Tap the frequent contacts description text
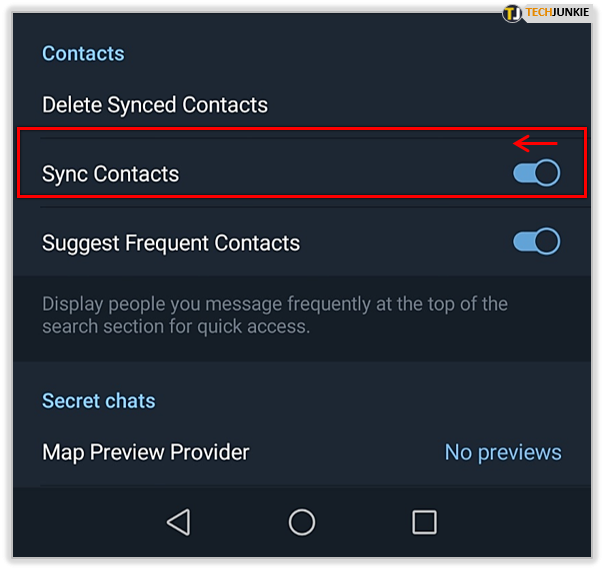This screenshot has height=570, width=604. tap(274, 314)
